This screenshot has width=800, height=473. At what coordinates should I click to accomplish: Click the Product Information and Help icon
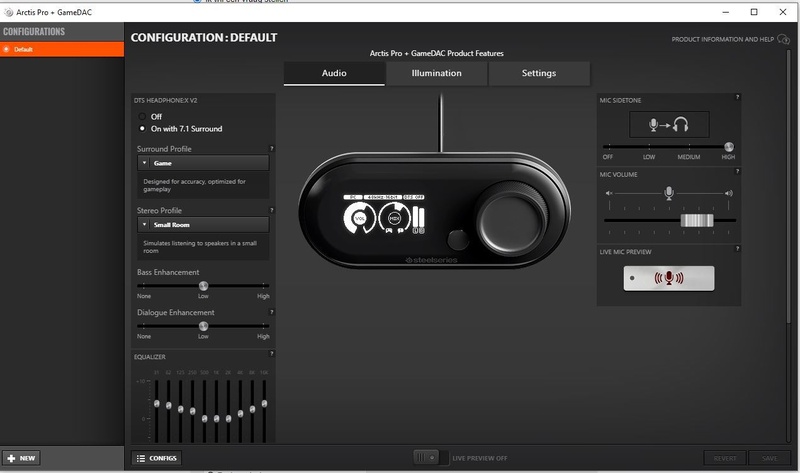(783, 39)
